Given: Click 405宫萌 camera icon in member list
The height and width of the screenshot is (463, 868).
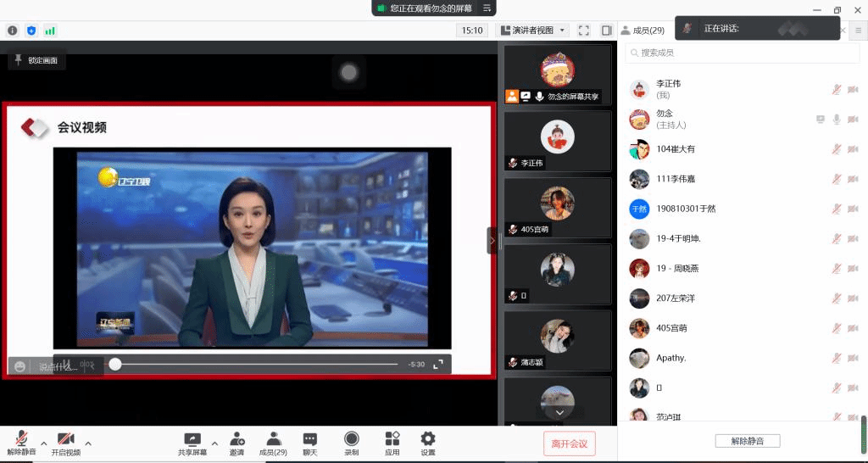Looking at the screenshot, I should (x=853, y=328).
